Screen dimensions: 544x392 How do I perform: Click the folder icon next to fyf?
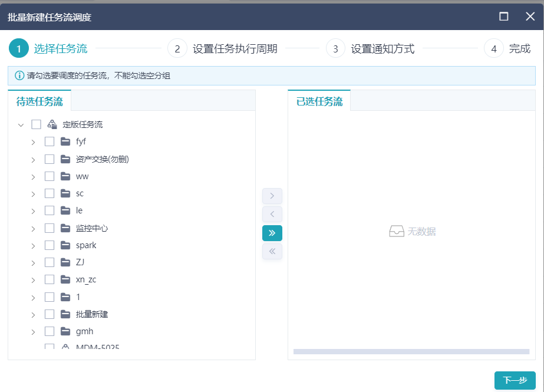click(x=65, y=141)
